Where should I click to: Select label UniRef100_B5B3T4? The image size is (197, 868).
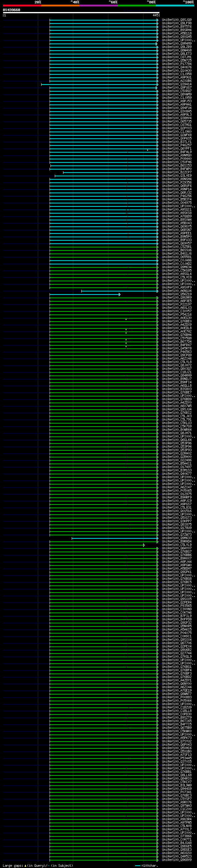pyautogui.click(x=177, y=199)
